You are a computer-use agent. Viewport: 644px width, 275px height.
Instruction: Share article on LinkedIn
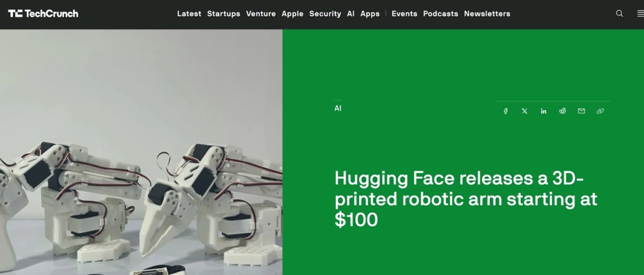pos(543,111)
